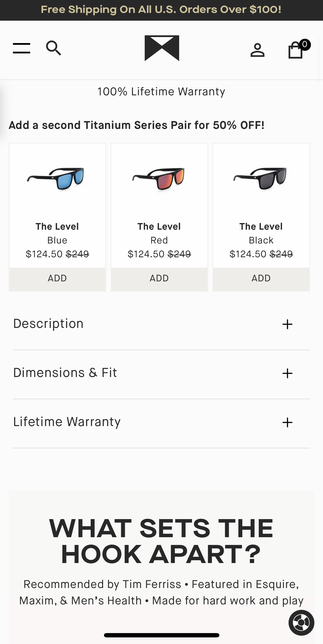323x644 pixels.
Task: Add The Level Red sunglasses
Action: point(159,278)
